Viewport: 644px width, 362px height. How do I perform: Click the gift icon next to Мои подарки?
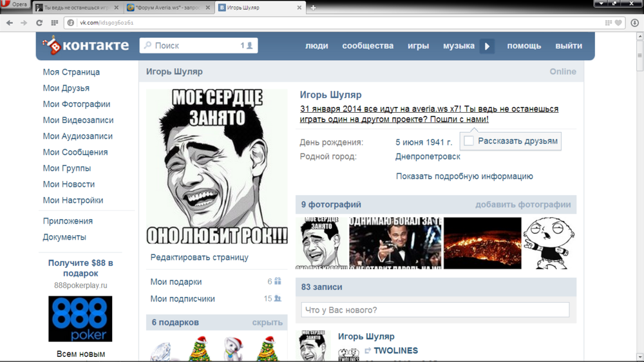[278, 281]
